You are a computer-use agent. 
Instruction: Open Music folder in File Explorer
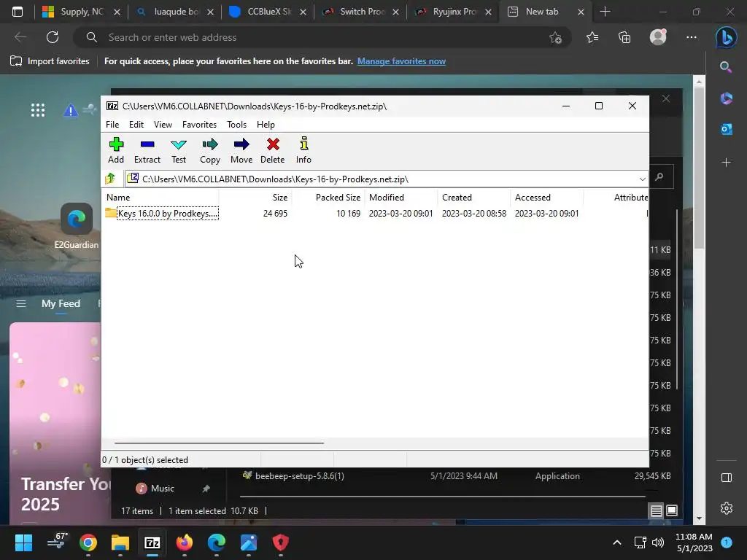point(162,488)
